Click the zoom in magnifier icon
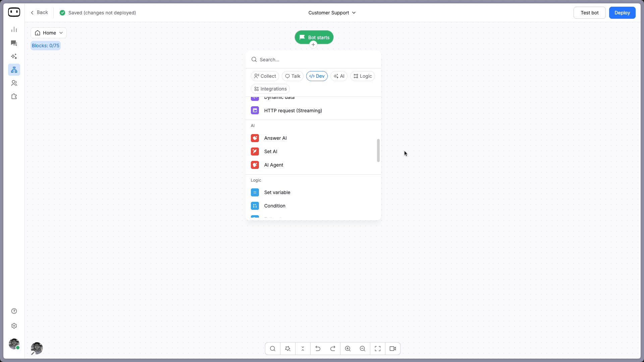Viewport: 644px width, 362px height. [348, 349]
